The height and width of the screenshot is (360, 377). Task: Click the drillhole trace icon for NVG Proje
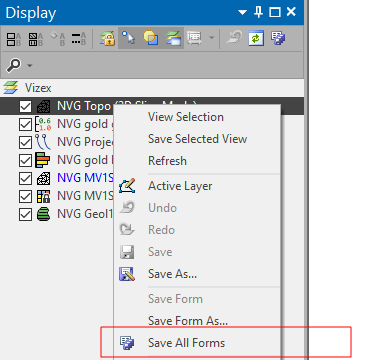coord(43,142)
